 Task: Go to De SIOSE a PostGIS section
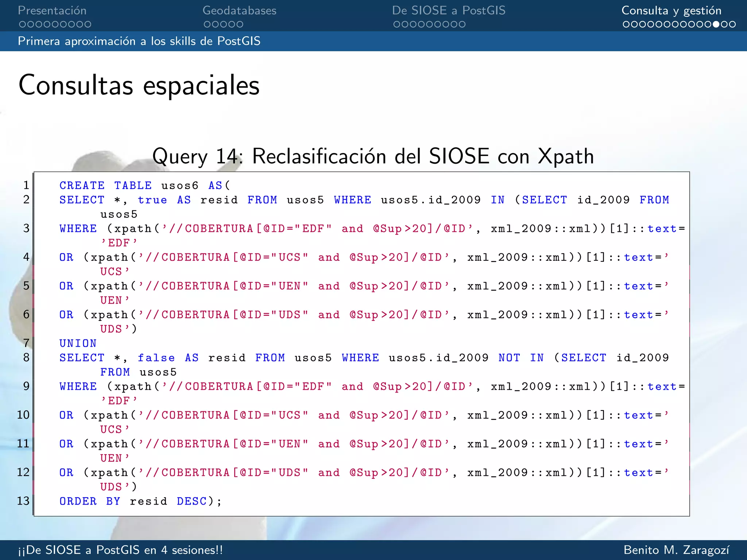click(449, 11)
